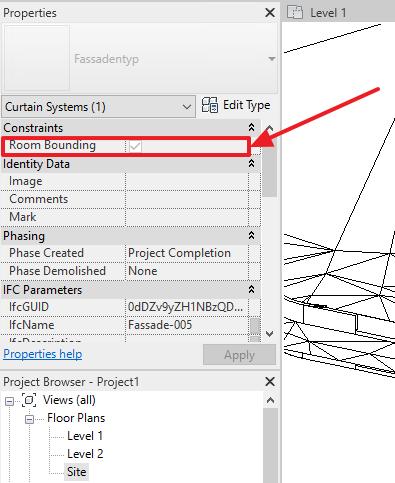The height and width of the screenshot is (483, 395).
Task: Collapse the Views (all) tree node
Action: pos(9,401)
